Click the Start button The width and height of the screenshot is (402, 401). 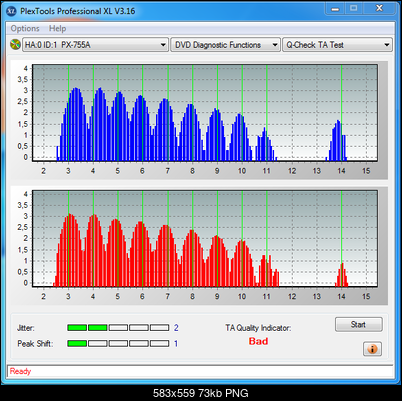tap(358, 324)
